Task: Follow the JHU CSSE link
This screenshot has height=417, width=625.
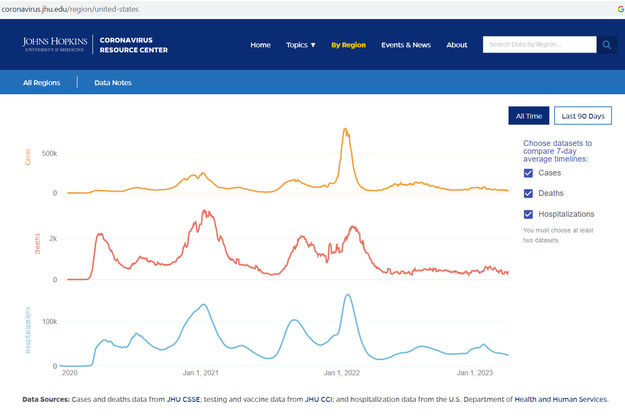Action: pos(183,399)
